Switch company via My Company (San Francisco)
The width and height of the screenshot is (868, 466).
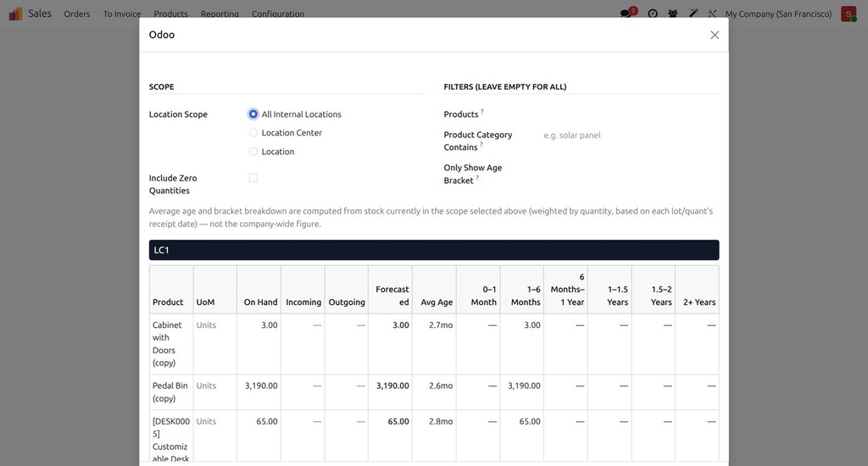tap(778, 14)
